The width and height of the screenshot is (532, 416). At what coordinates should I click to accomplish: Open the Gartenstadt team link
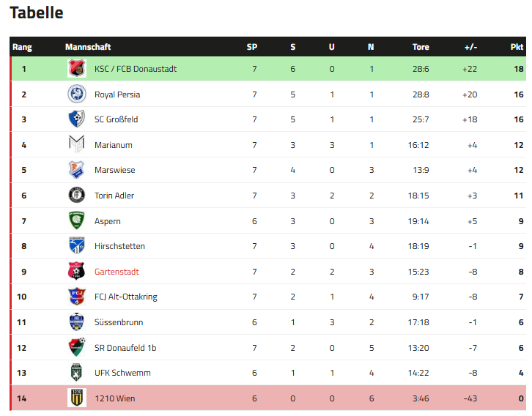(x=117, y=272)
